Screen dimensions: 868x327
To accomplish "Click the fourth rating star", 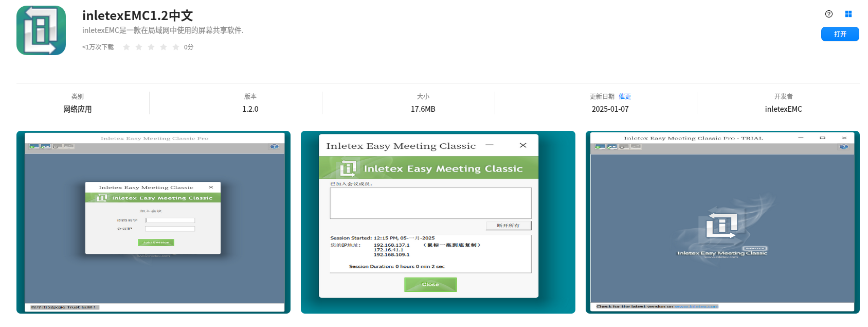I will click(x=164, y=47).
